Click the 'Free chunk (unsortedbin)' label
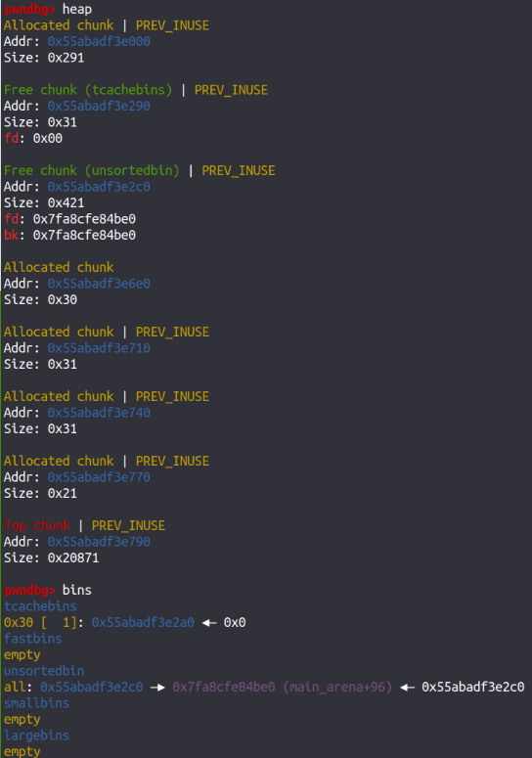 pyautogui.click(x=91, y=170)
